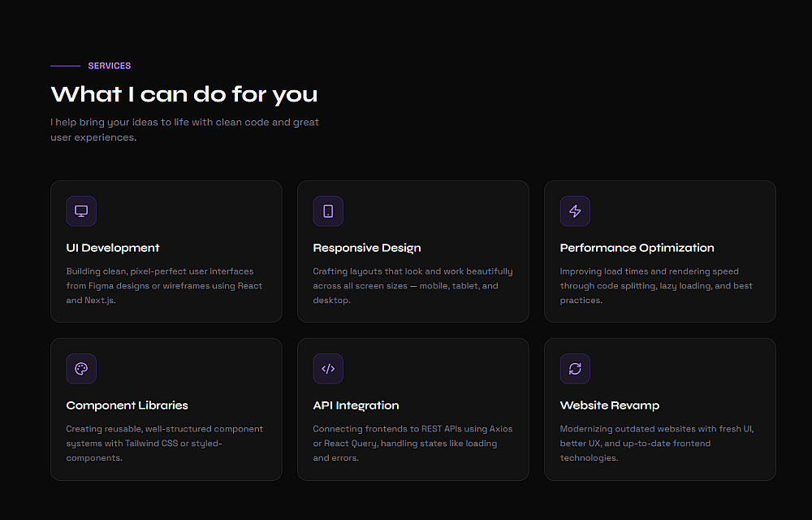This screenshot has height=520, width=812.
Task: Click the SERVICES section label
Action: (x=110, y=66)
